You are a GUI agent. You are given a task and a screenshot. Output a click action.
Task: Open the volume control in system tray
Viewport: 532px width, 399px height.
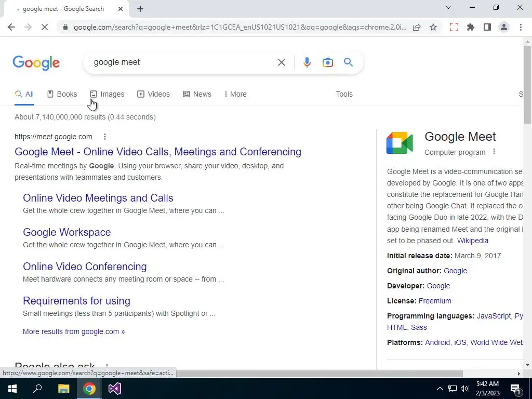coord(464,389)
